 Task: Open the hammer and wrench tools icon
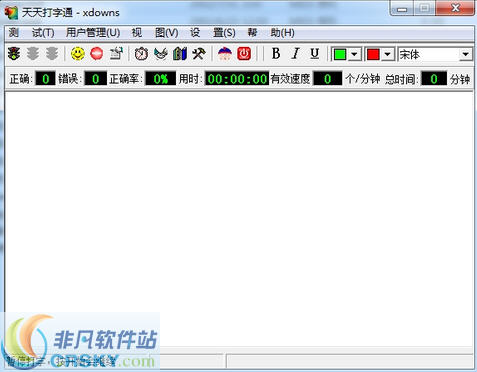point(199,54)
